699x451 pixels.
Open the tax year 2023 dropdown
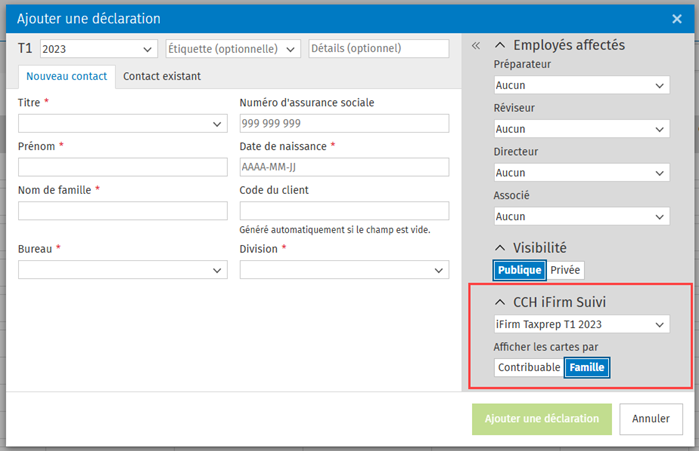(98, 49)
